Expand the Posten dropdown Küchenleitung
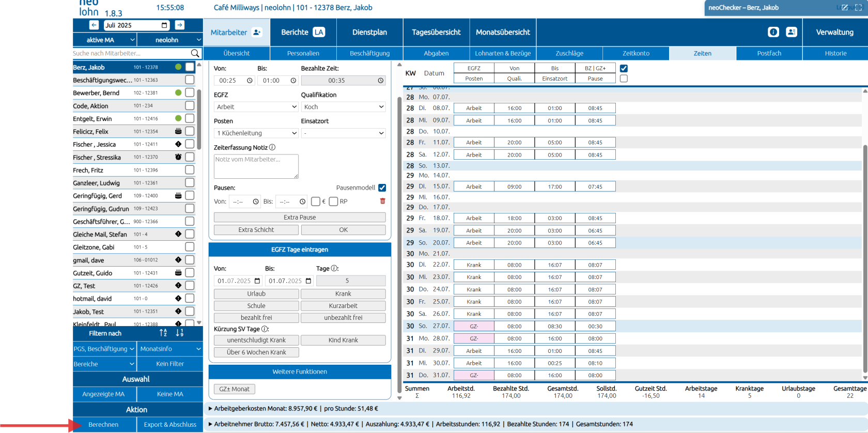868x433 pixels. click(x=256, y=133)
